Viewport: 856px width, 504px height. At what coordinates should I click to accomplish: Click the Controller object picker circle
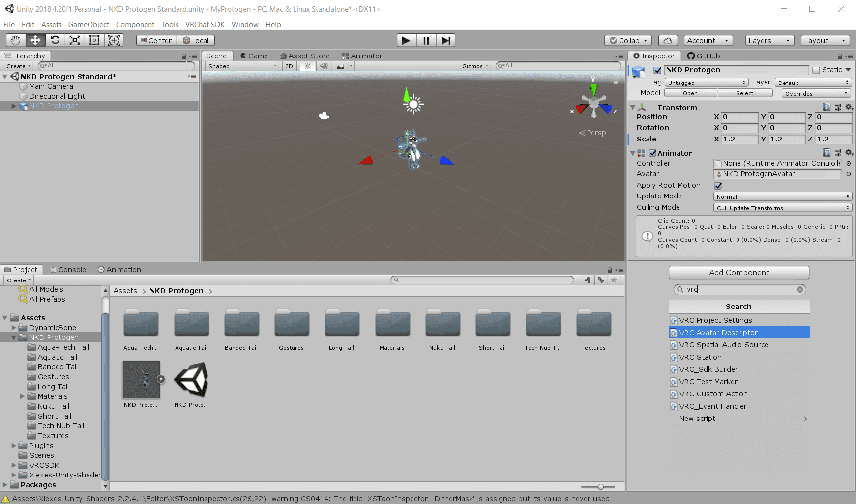(x=849, y=163)
